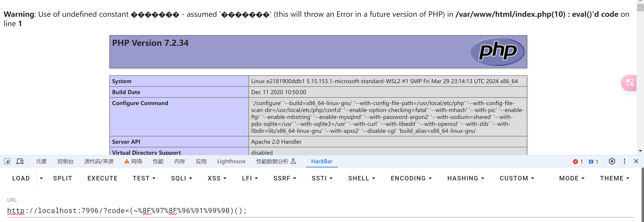Click the inspect element picker icon
The image size is (644, 222).
click(7, 161)
